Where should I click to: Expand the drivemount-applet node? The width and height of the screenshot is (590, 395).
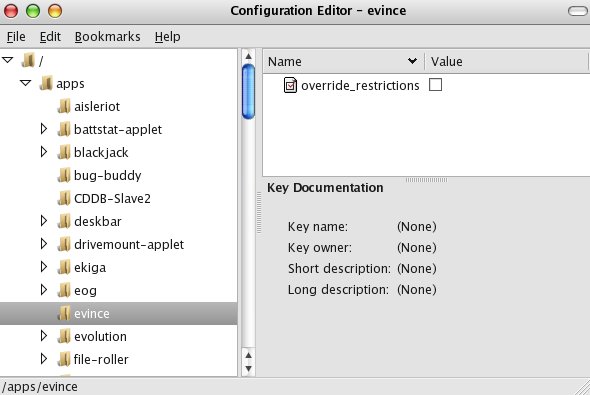[44, 244]
